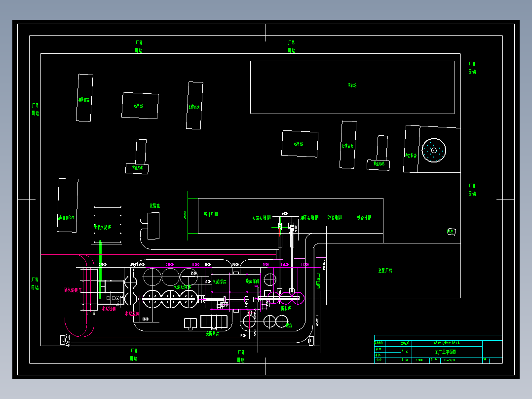Screen dimensions: 532x399
Task: Click the 熟料堆棚 label
Action: pyautogui.click(x=211, y=214)
